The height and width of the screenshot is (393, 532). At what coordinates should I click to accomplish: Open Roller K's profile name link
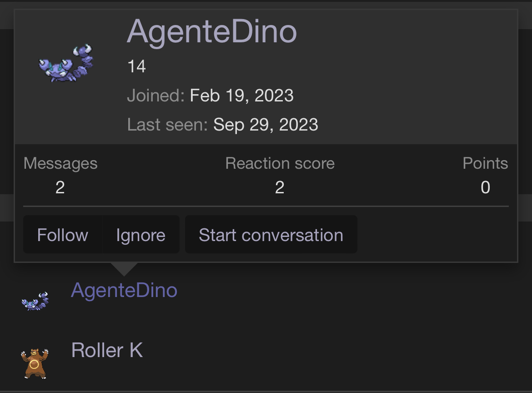click(107, 350)
